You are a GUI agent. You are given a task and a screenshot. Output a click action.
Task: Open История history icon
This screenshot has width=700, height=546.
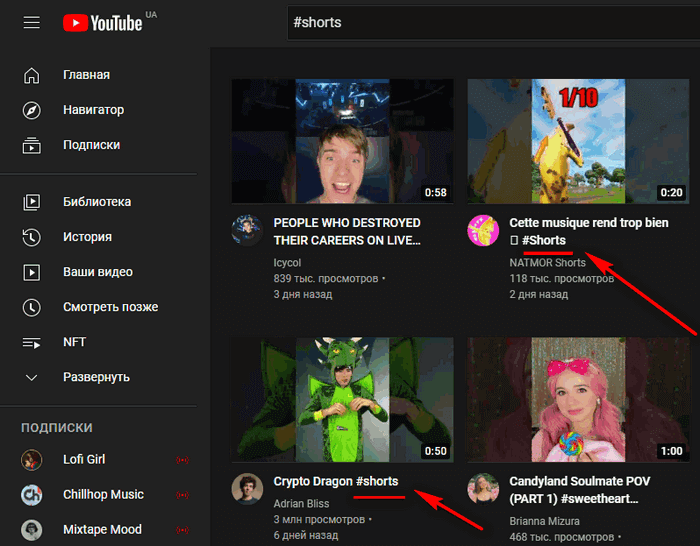pyautogui.click(x=32, y=237)
